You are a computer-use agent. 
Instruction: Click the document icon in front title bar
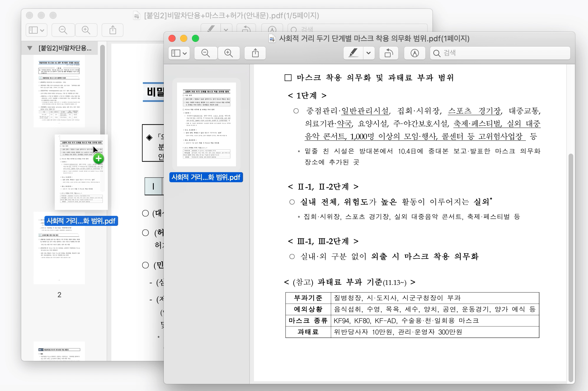[272, 39]
